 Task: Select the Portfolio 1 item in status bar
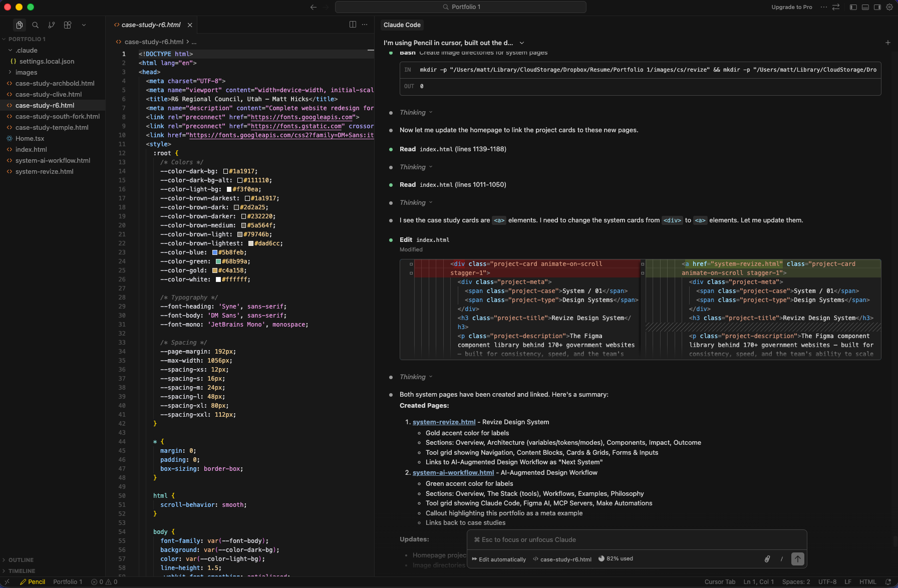(x=68, y=581)
